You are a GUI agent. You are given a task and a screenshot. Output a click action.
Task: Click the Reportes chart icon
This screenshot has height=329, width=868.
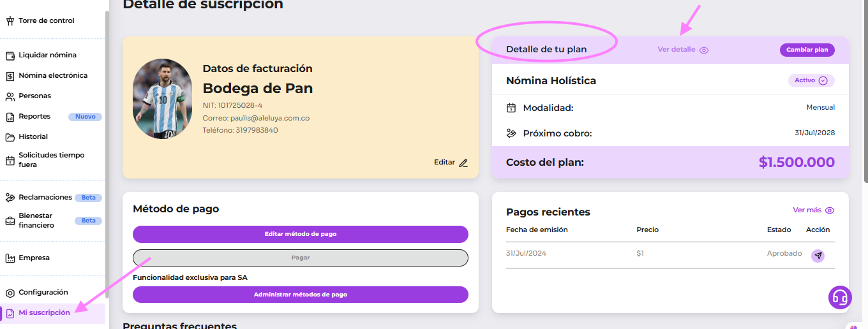pos(10,117)
